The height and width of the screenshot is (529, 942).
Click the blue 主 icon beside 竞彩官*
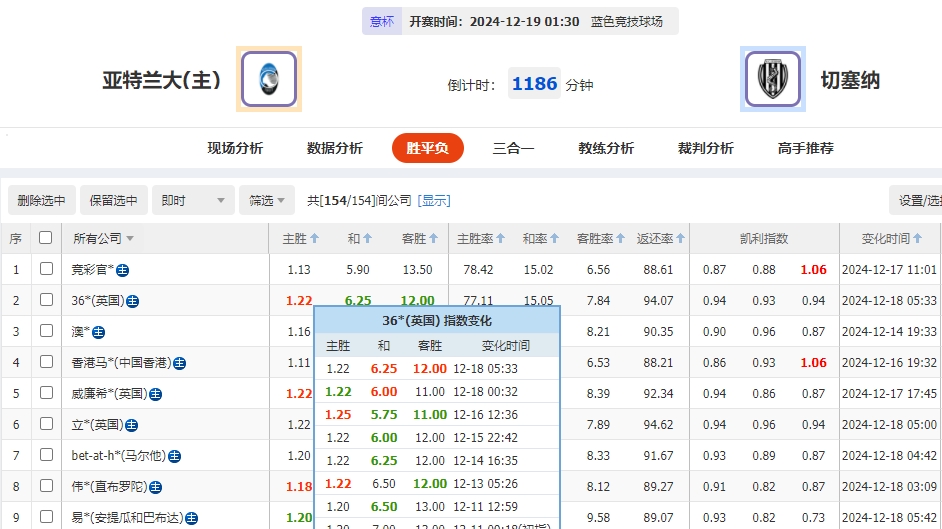123,270
